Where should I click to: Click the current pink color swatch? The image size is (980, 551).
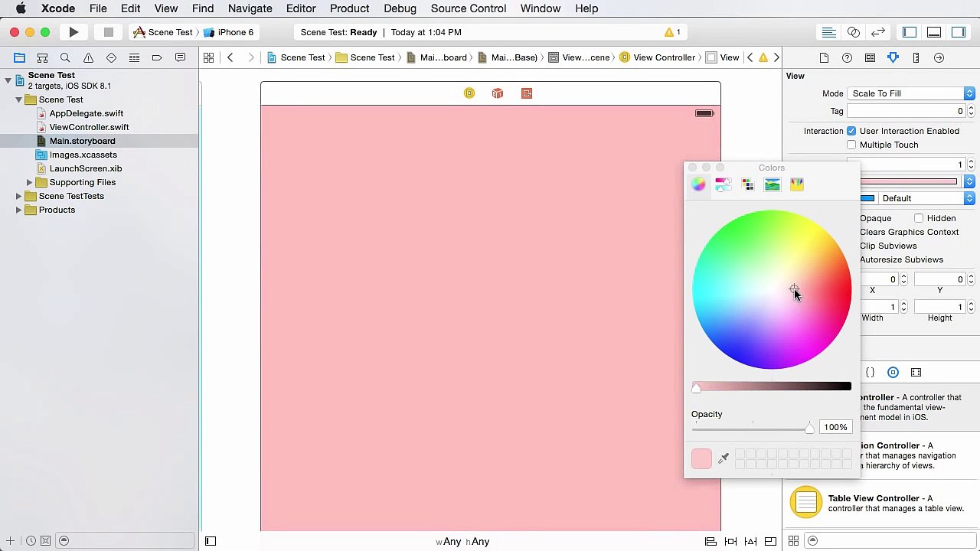tap(701, 458)
